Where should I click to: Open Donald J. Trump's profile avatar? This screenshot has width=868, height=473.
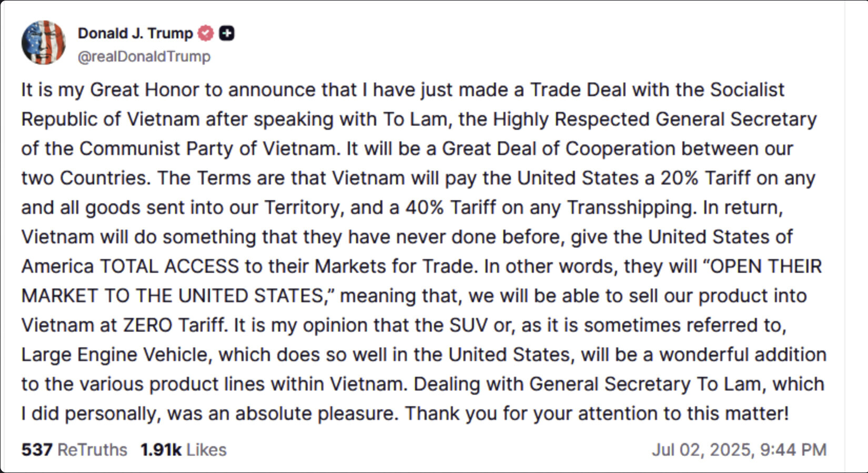click(x=44, y=42)
